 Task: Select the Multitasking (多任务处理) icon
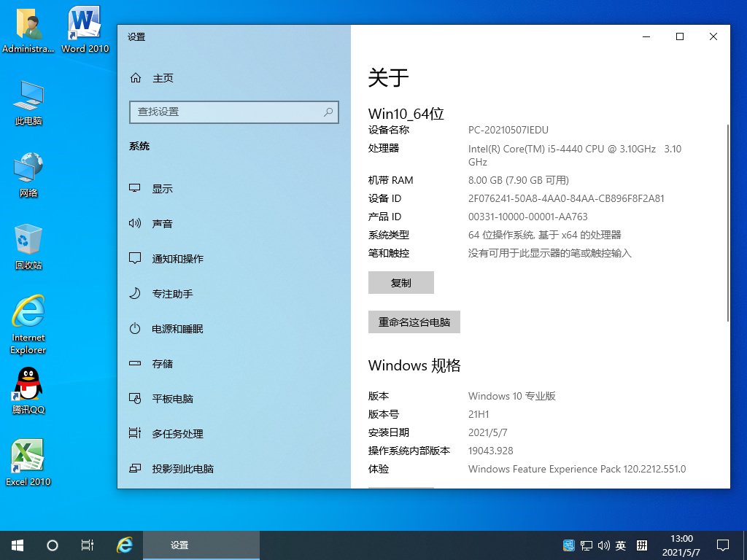coord(135,433)
